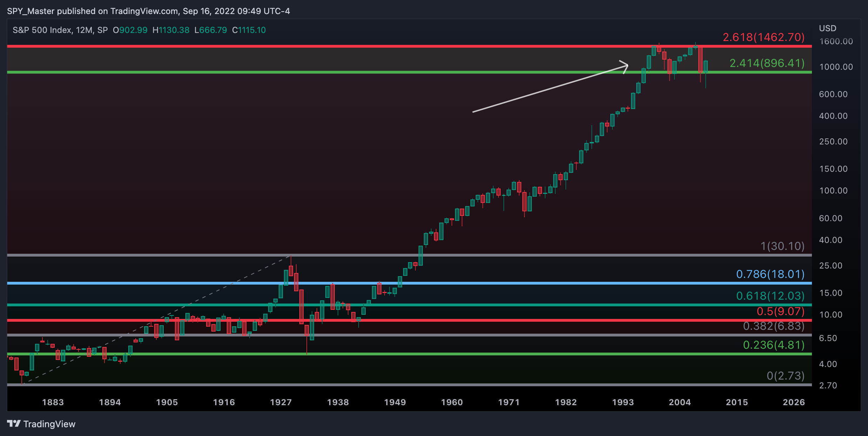This screenshot has height=436, width=868.
Task: Click the 15.00 price axis value
Action: (x=830, y=293)
